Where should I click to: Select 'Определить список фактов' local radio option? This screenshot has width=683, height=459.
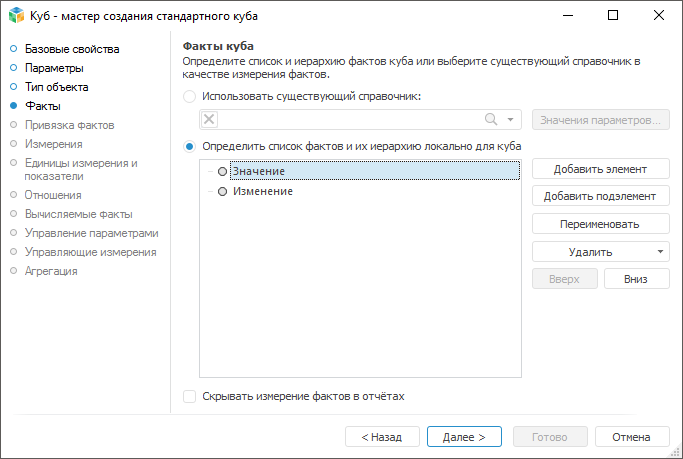click(x=190, y=146)
